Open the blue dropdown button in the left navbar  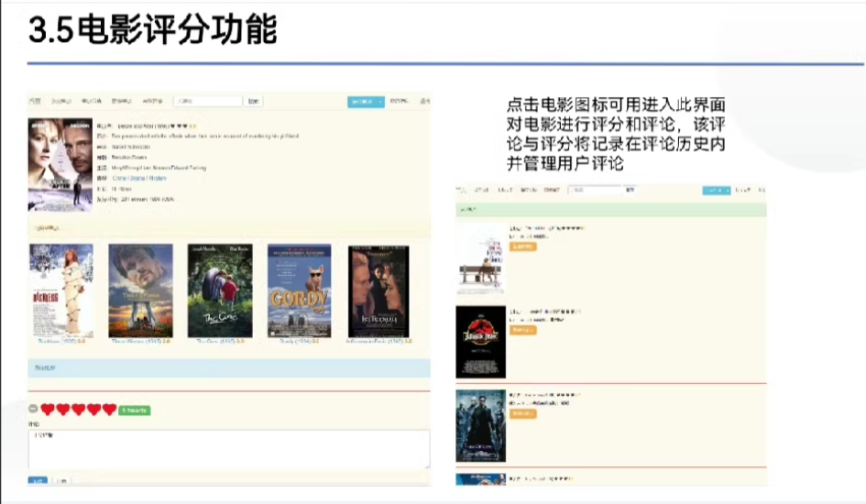coord(366,102)
